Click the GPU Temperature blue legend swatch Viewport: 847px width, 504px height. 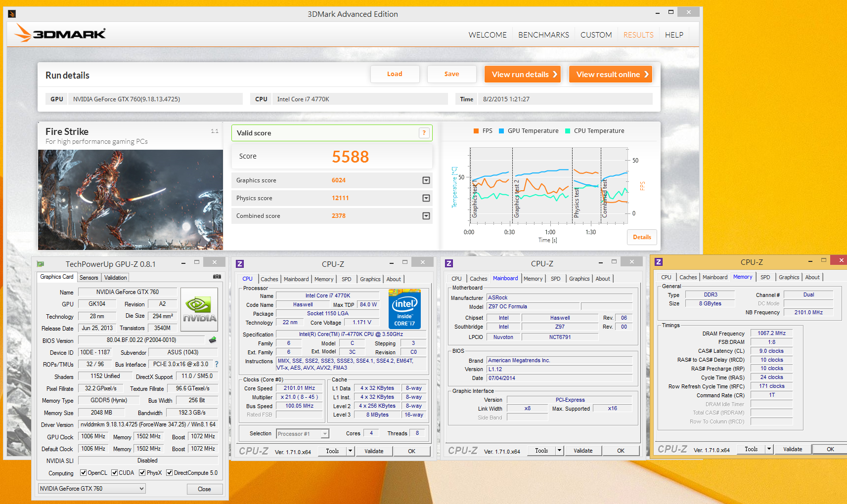coord(501,131)
